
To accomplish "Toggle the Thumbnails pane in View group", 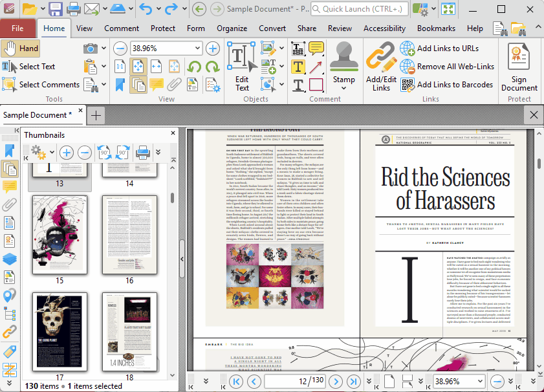I will [x=138, y=85].
